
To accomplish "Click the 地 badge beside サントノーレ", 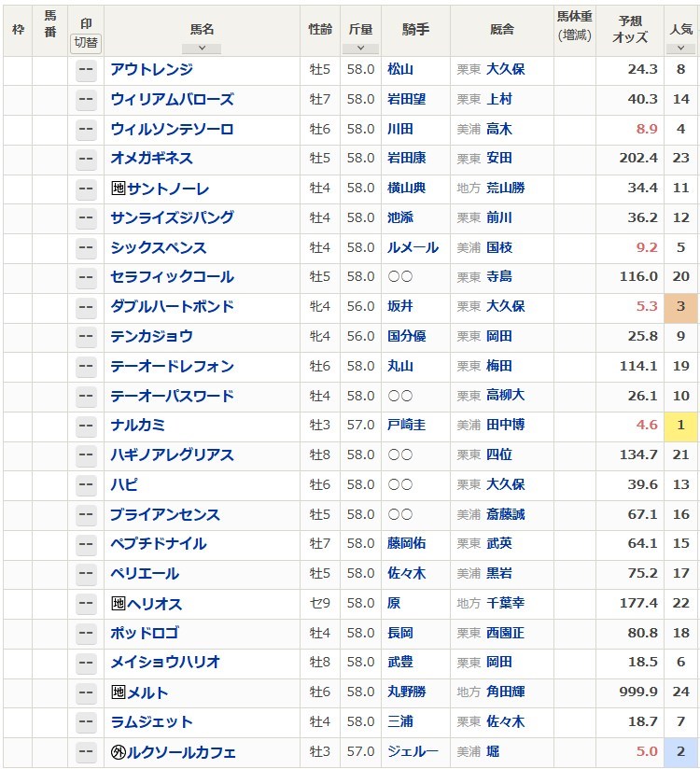I will (x=118, y=188).
